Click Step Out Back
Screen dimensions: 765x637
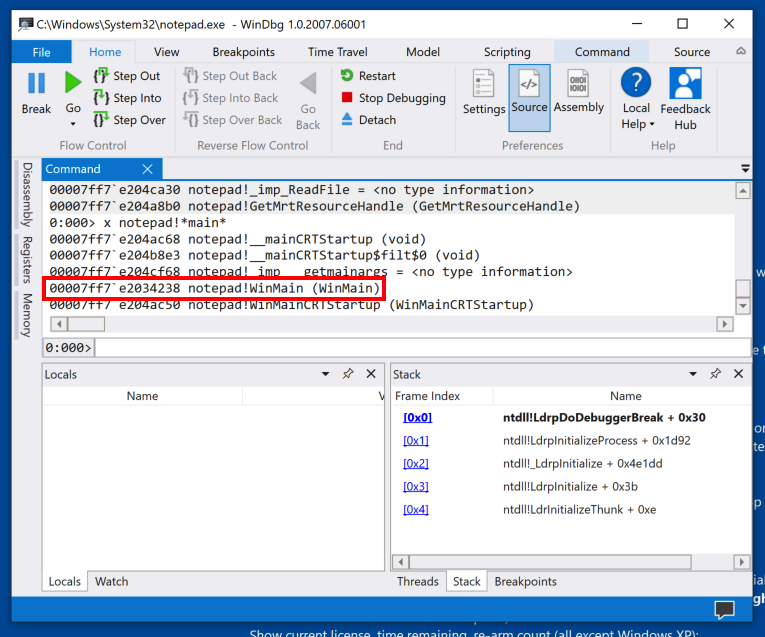coord(230,76)
